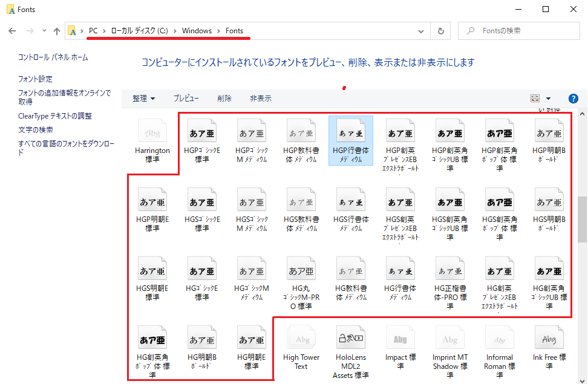Screen dimensions: 588x384
Task: Select the HGP創英プレゼンスEB font icon
Action: point(400,131)
